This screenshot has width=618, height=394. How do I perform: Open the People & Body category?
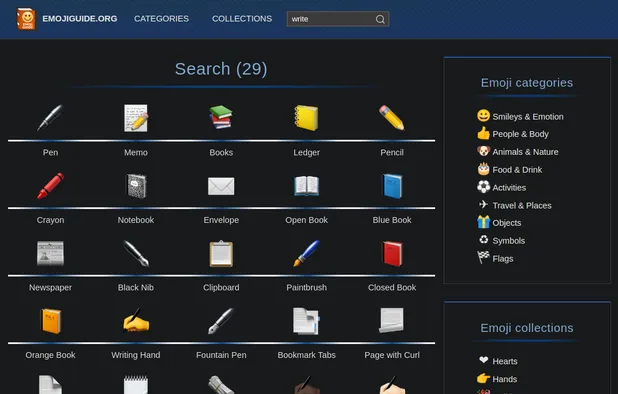pos(513,134)
